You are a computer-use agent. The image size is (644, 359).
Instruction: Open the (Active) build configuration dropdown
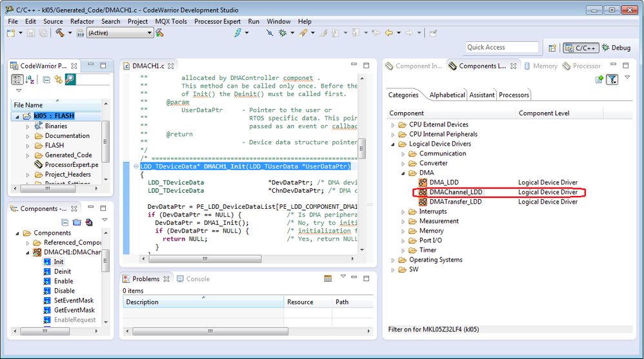tap(120, 33)
